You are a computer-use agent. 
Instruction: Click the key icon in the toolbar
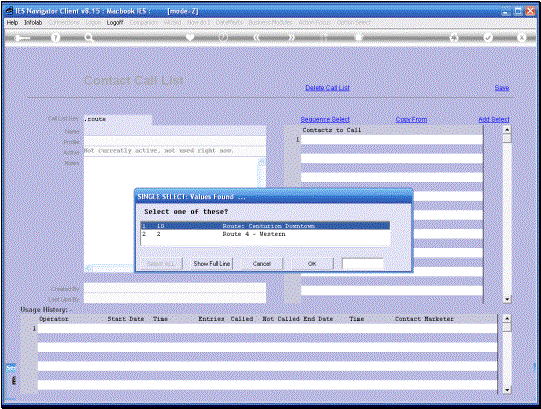[x=22, y=38]
